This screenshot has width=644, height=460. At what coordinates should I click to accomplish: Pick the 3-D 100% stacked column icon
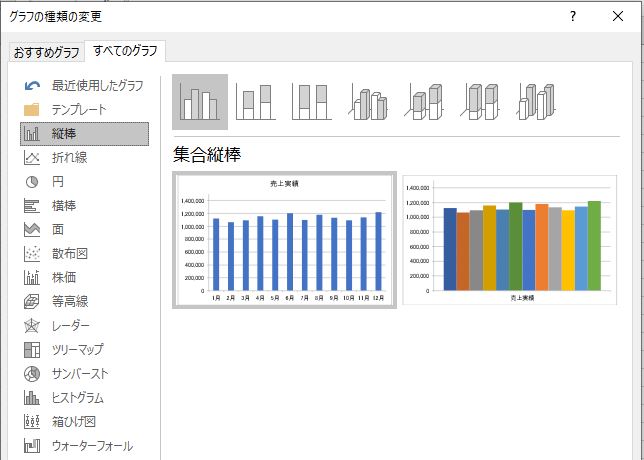[480, 102]
